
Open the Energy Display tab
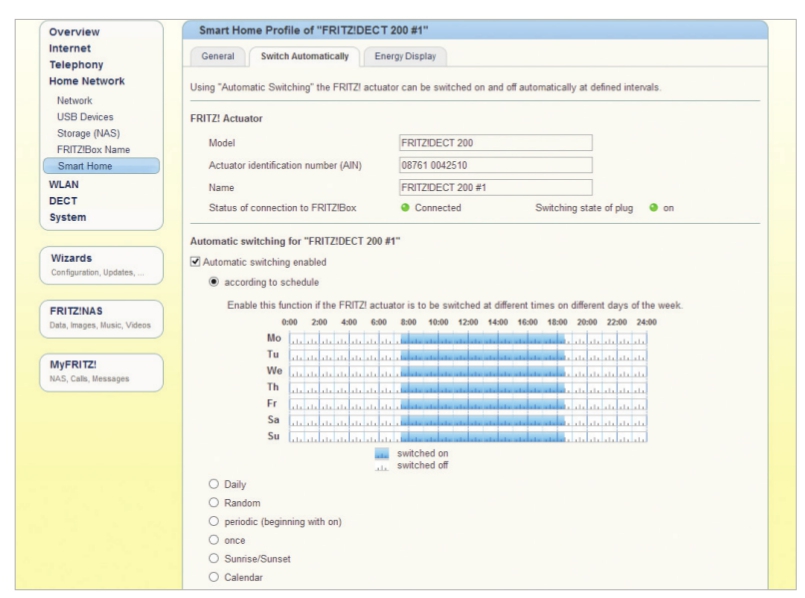pos(405,56)
